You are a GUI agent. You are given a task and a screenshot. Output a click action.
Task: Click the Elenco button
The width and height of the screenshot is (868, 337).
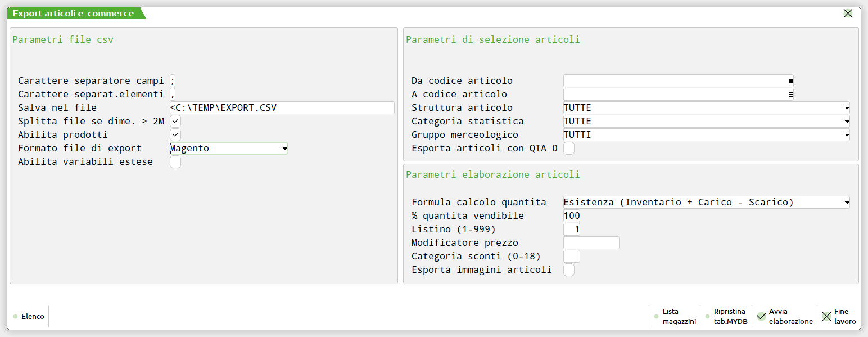tap(29, 317)
